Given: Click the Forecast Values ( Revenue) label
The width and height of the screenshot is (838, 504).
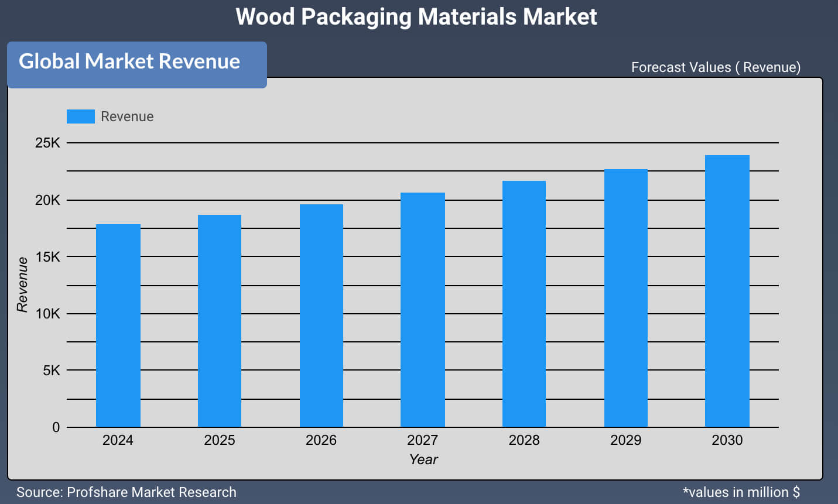Looking at the screenshot, I should tap(716, 67).
